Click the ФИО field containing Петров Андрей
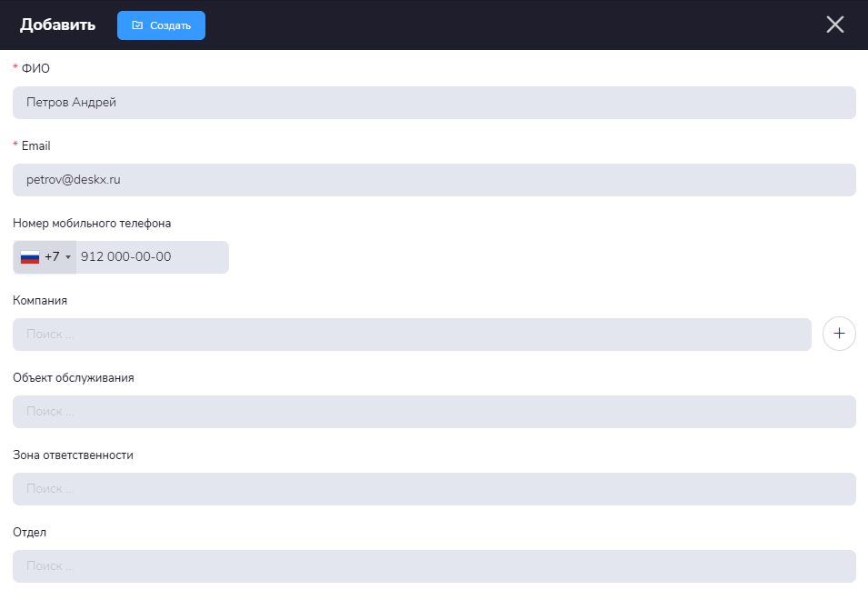The image size is (868, 600). click(x=434, y=103)
